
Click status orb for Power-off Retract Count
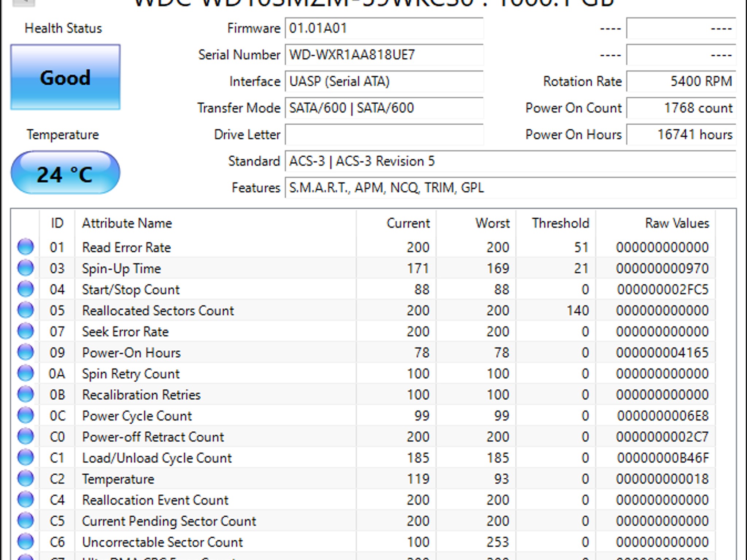(x=26, y=436)
